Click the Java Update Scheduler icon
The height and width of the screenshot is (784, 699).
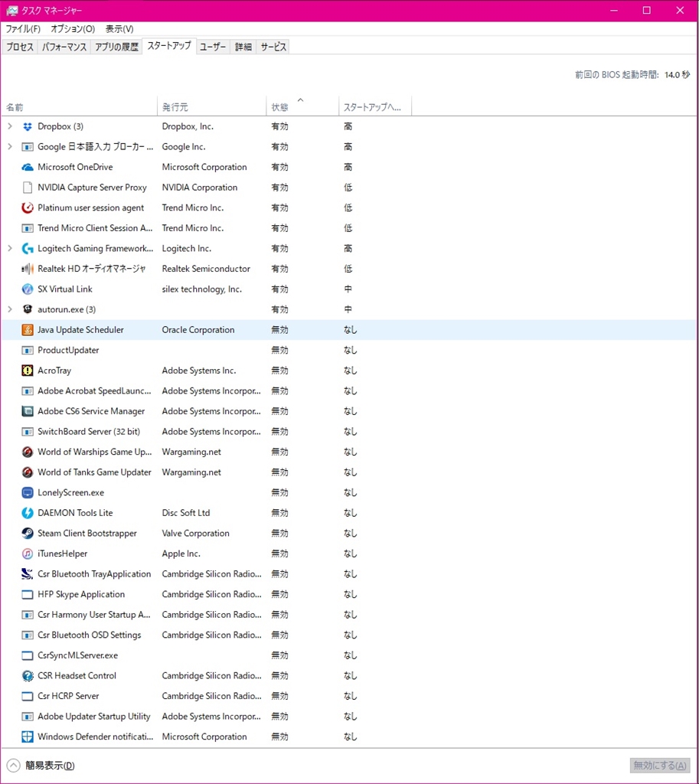pos(28,330)
